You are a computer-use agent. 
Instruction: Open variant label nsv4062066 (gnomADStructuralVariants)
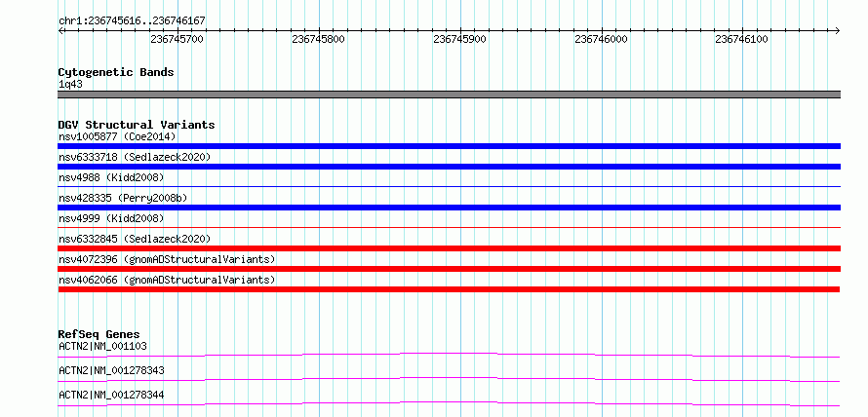click(x=167, y=280)
